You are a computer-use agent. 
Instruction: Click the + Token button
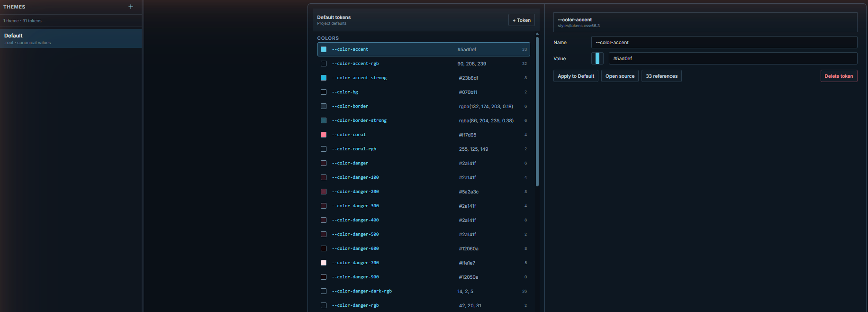522,20
